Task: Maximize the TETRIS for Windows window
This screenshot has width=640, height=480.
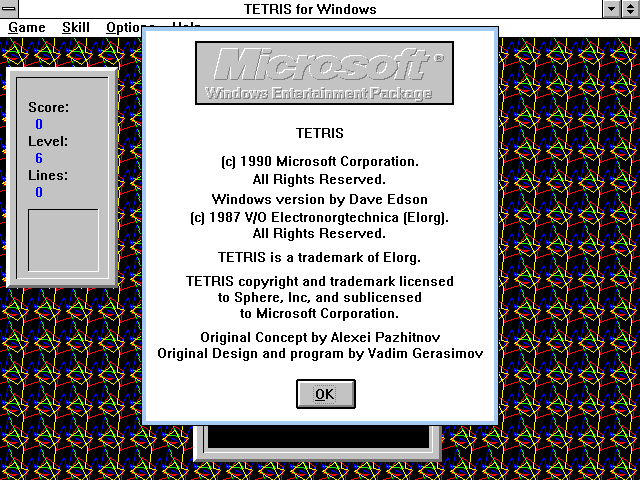Action: (631, 9)
